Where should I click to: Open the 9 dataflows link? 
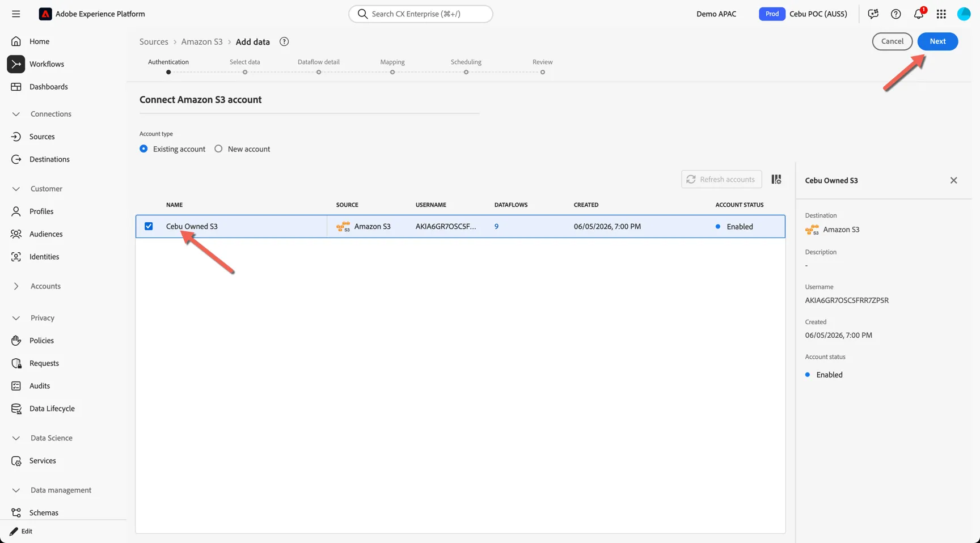(496, 226)
